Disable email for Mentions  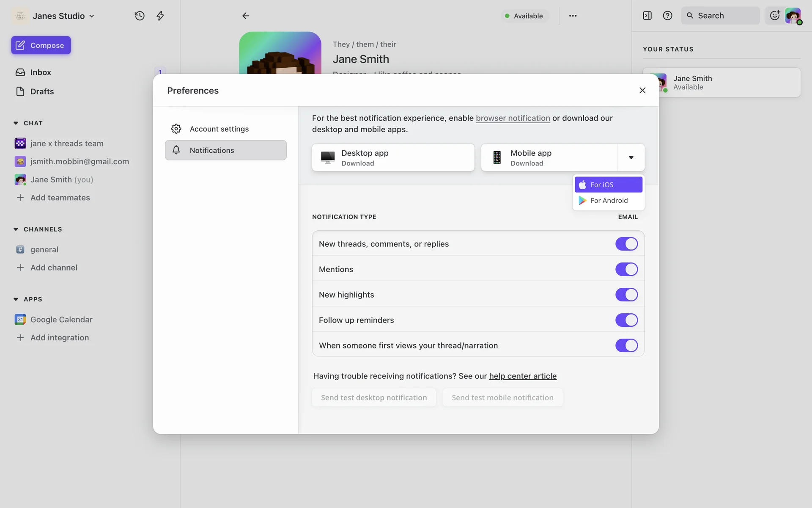[626, 269]
